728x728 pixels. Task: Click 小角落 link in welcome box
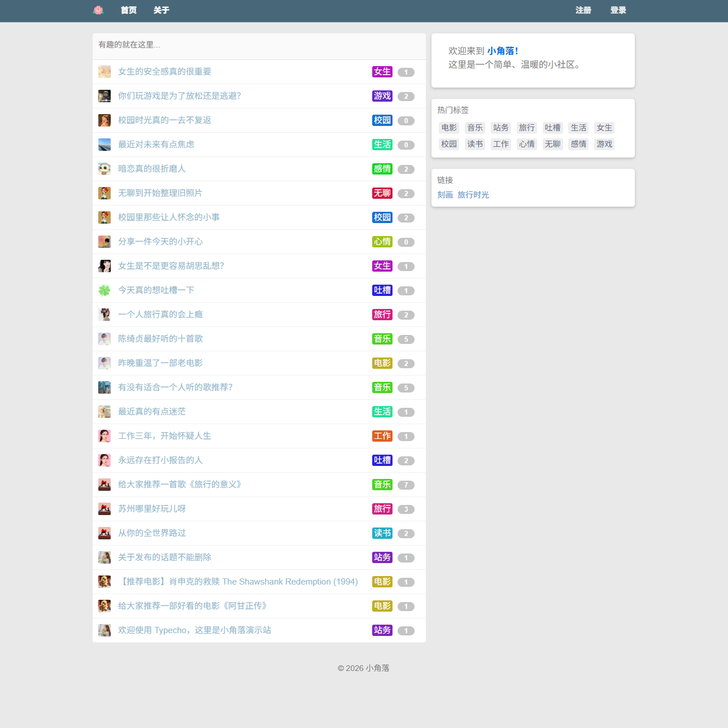502,51
